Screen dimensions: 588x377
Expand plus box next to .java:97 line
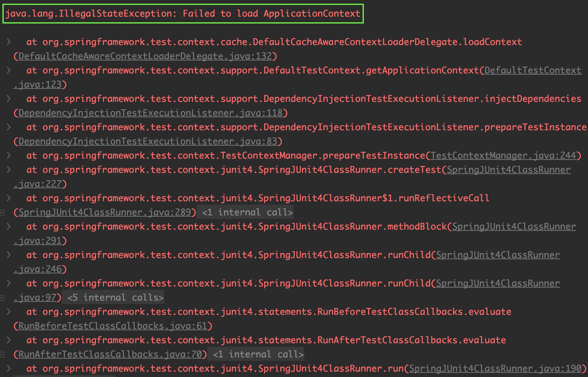pos(2,298)
